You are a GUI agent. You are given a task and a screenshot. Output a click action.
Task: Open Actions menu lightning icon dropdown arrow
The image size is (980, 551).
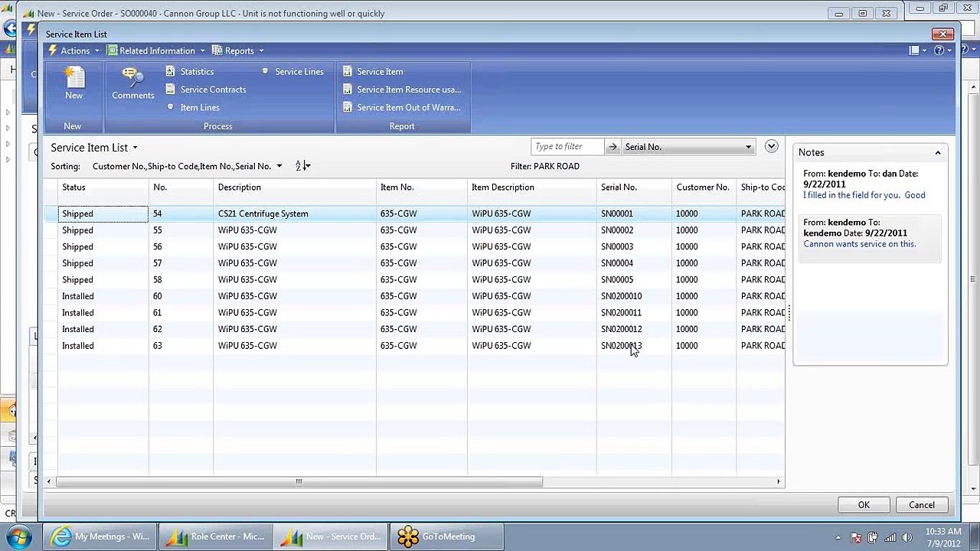97,51
